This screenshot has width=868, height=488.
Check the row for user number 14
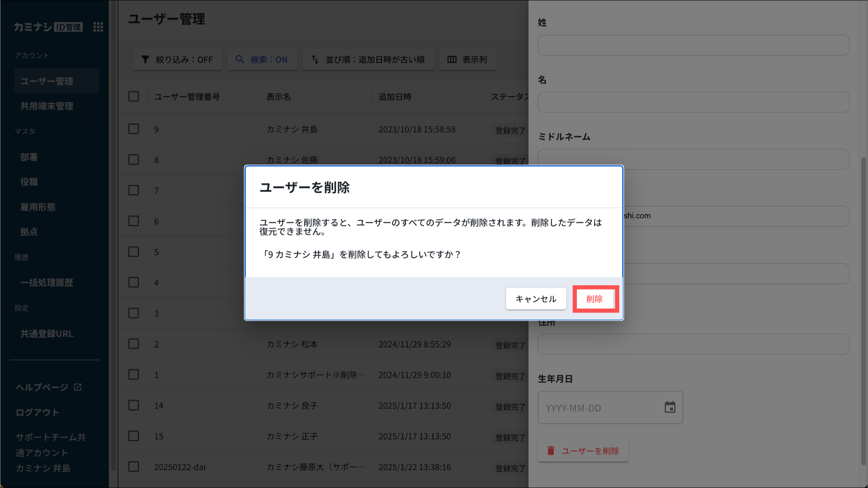134,405
